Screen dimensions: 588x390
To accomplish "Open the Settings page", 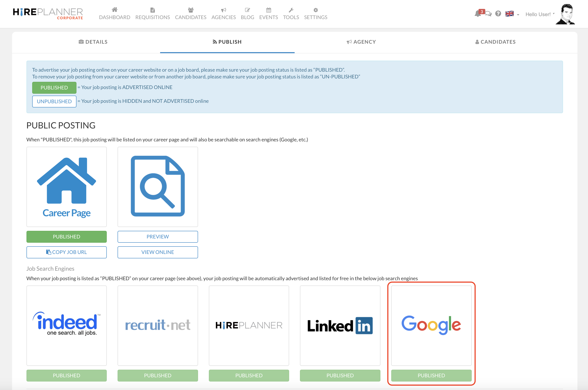I will point(315,14).
